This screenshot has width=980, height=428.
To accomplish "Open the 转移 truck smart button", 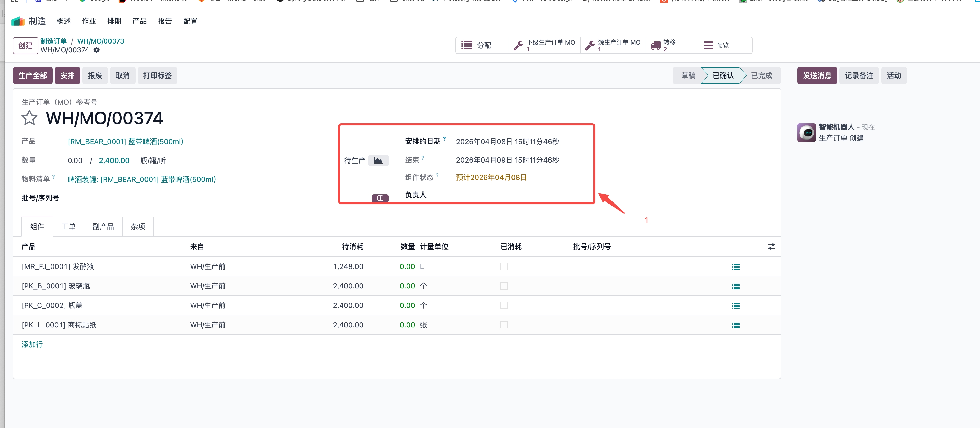I will point(672,45).
